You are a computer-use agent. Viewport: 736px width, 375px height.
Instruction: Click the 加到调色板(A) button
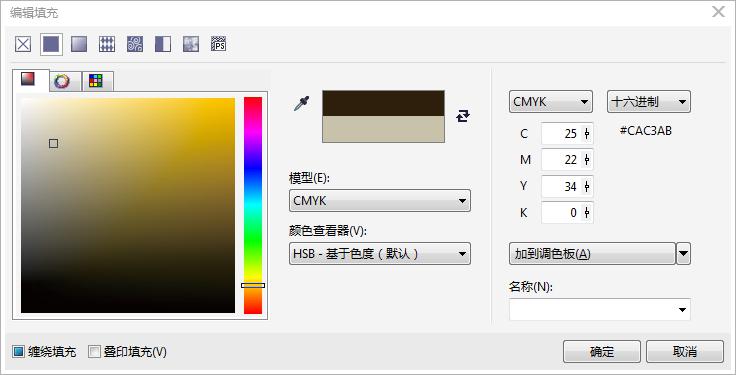click(x=592, y=254)
